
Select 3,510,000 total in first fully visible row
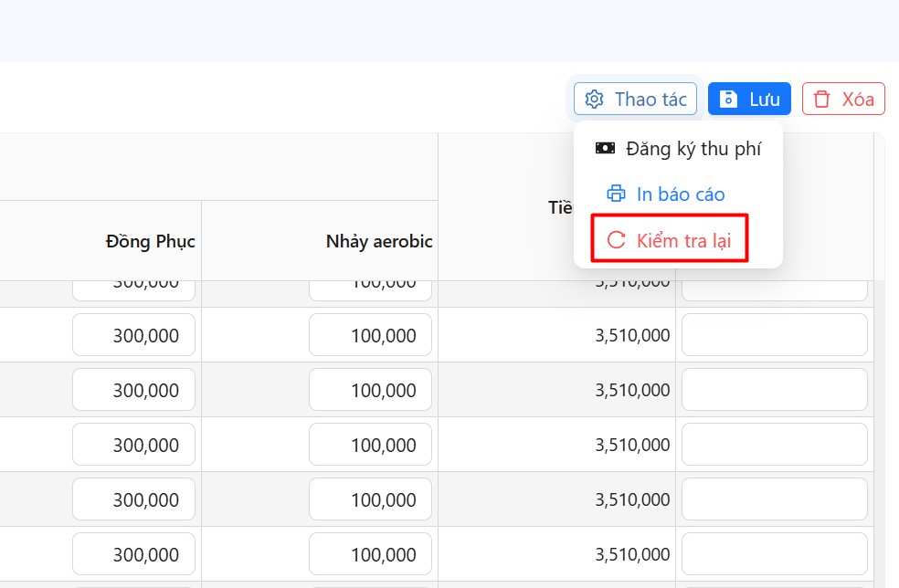[x=632, y=336]
